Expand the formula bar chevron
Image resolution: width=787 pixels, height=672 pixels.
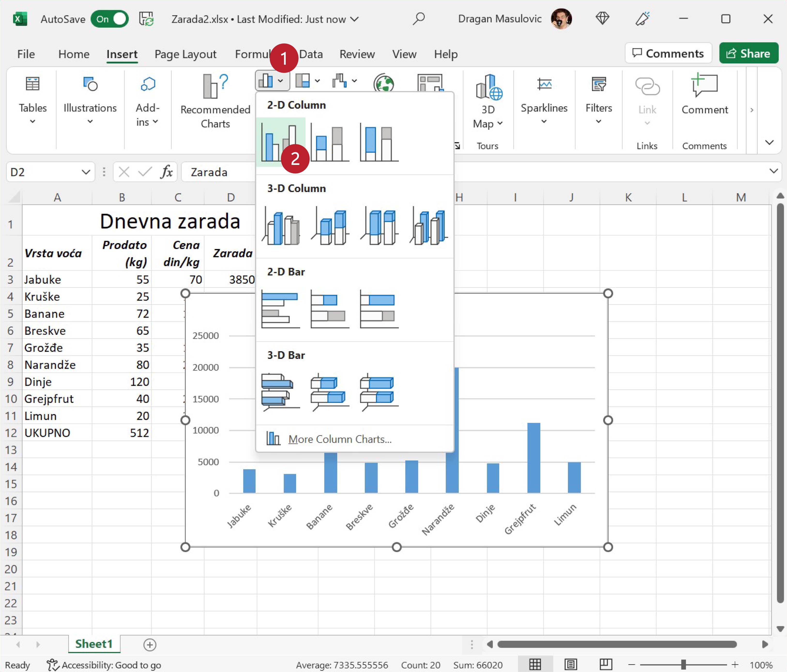click(x=773, y=171)
